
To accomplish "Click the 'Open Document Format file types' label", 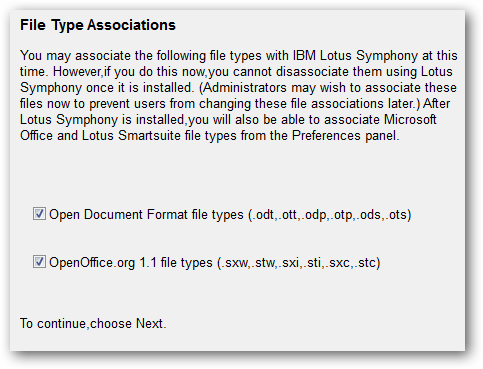I will [x=230, y=215].
